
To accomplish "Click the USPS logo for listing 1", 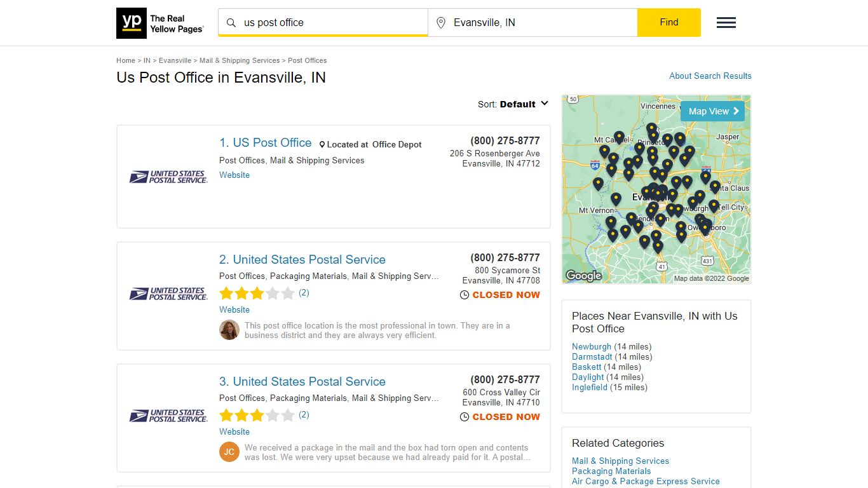I will click(x=168, y=177).
